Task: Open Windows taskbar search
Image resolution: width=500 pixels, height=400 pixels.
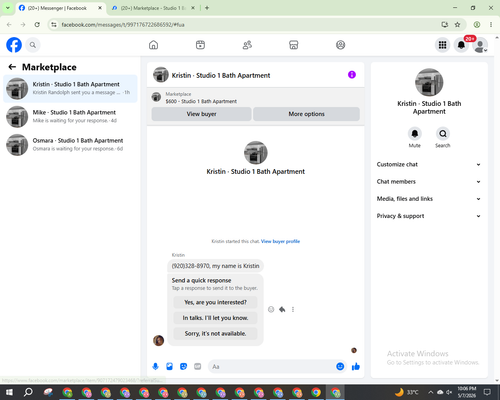Action: [x=28, y=392]
